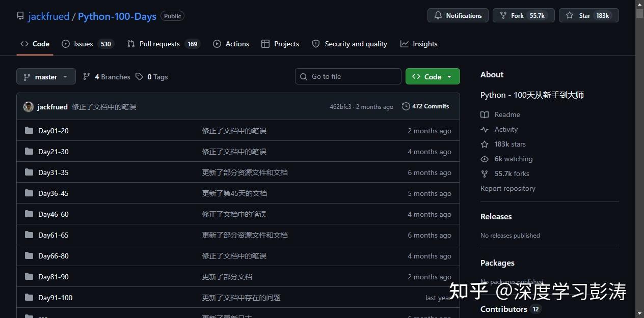Open the Projects tab
Viewport: 644px width, 318px height.
coord(280,44)
